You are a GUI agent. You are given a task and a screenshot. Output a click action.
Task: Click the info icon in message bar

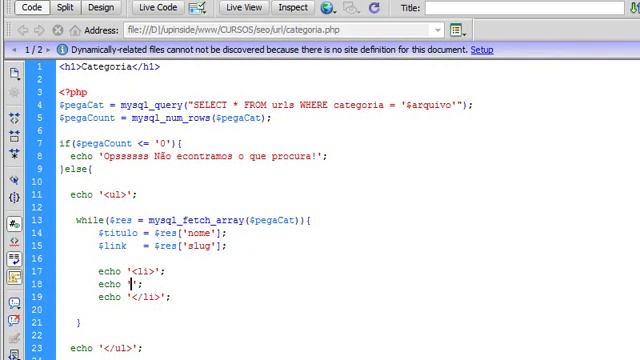tap(62, 50)
